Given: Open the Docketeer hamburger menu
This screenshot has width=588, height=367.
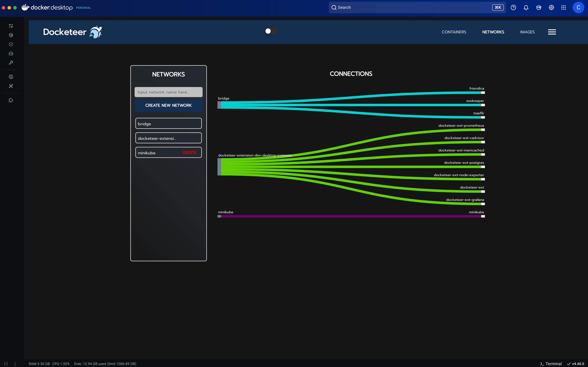Looking at the screenshot, I should tap(552, 32).
